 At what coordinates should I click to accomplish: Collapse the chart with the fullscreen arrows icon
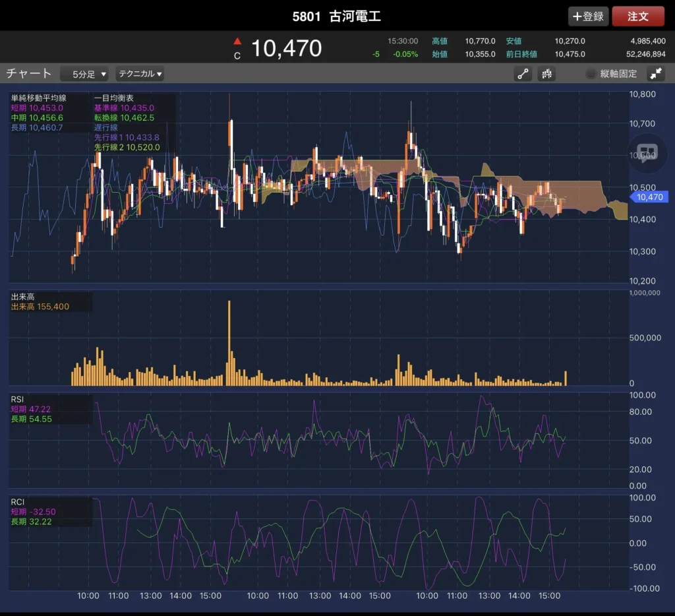(x=656, y=74)
